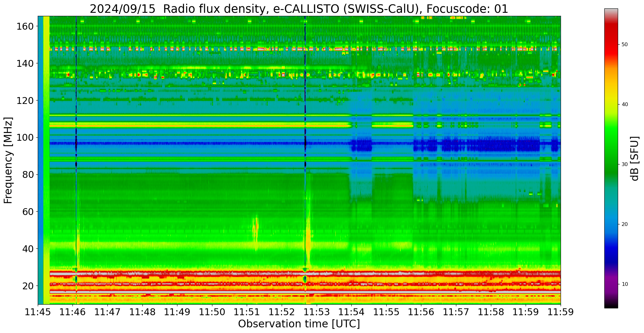
Task: Click the 160 MHz frequency axis tick label
Action: 25,27
